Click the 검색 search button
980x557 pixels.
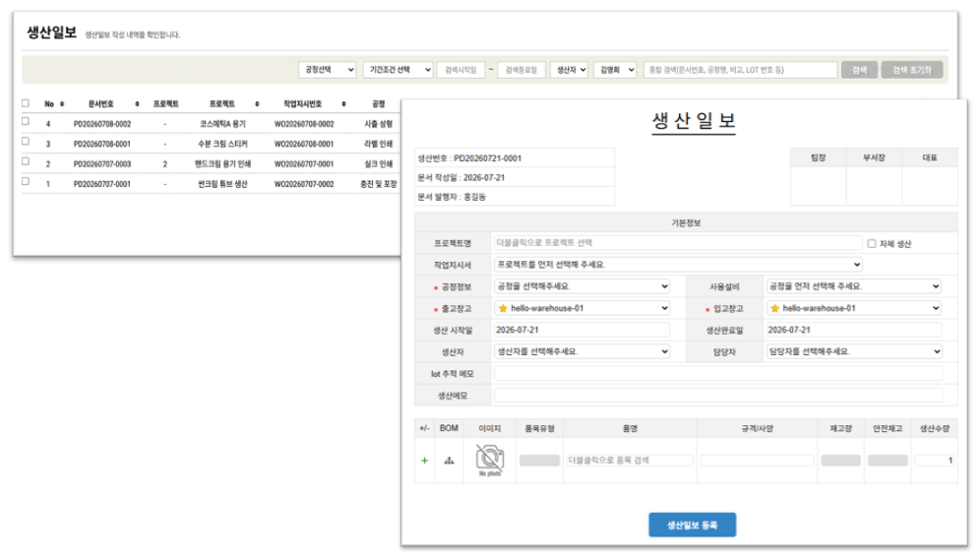click(859, 70)
